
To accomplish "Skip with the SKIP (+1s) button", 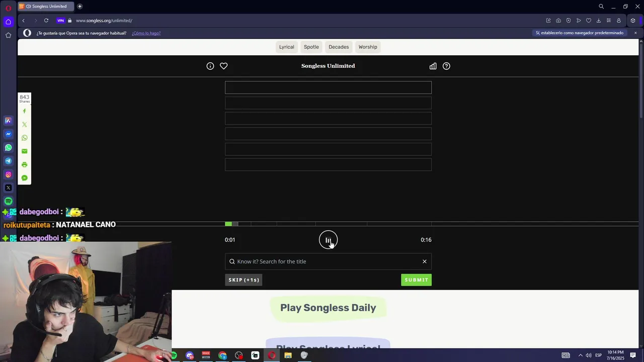I will (244, 280).
